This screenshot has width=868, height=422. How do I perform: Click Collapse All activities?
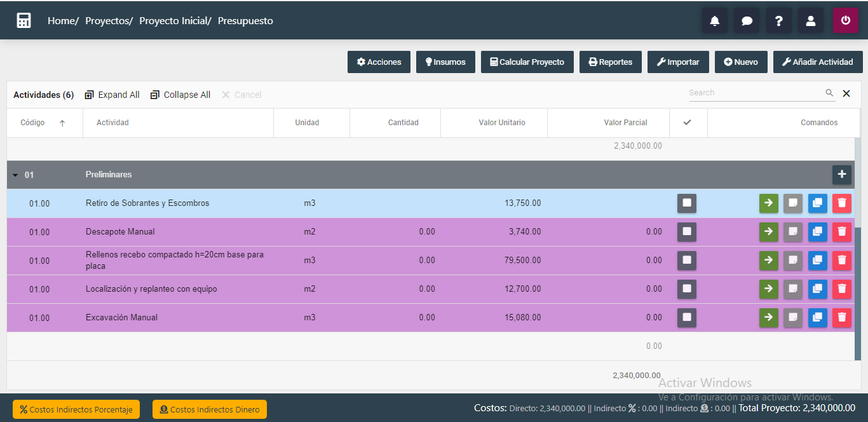point(180,95)
